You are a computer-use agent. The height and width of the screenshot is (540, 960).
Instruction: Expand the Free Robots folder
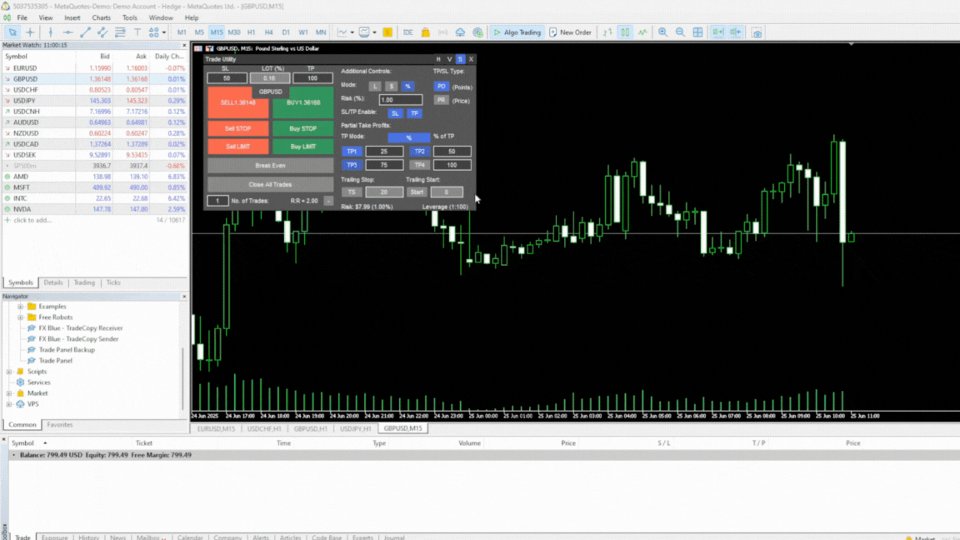tap(20, 317)
